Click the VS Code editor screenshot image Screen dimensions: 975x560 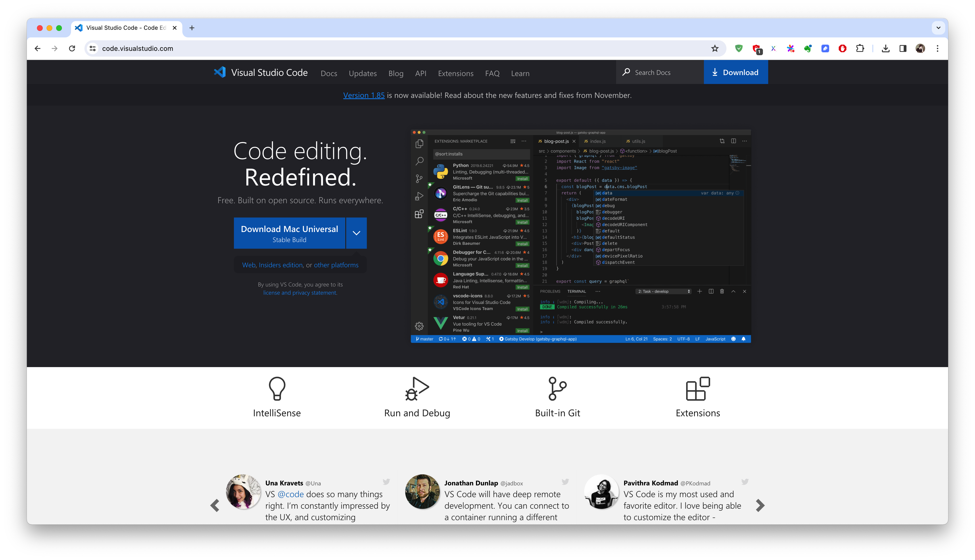[x=581, y=237]
